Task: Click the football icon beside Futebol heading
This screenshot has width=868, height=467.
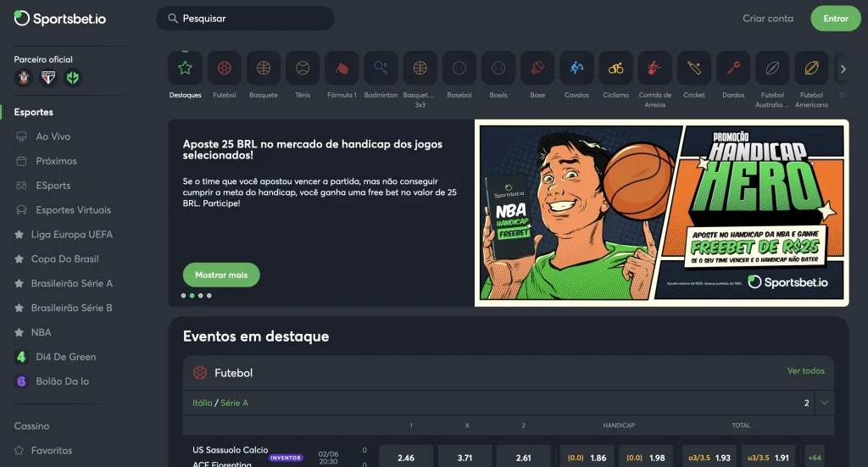Action: tap(200, 373)
